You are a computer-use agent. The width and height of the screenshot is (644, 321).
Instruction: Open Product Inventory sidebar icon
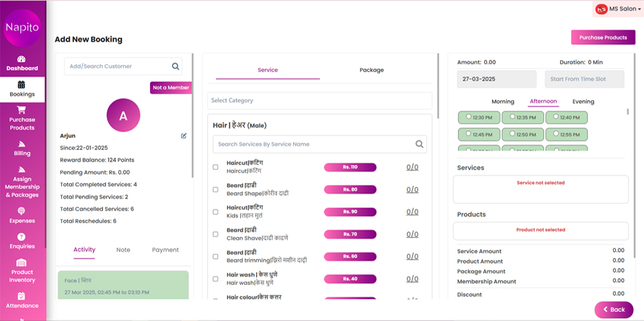pos(22,263)
